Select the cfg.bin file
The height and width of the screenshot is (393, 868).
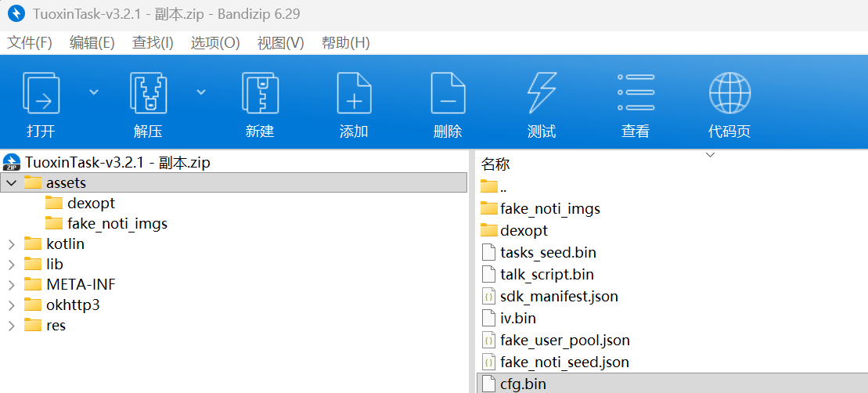(672, 383)
